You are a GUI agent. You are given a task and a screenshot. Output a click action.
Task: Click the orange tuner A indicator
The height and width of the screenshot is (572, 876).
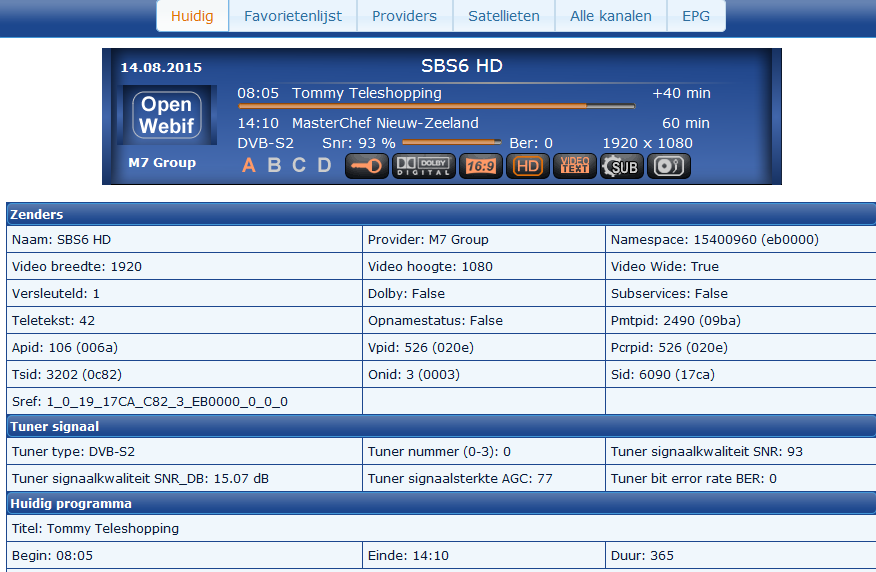[x=249, y=165]
